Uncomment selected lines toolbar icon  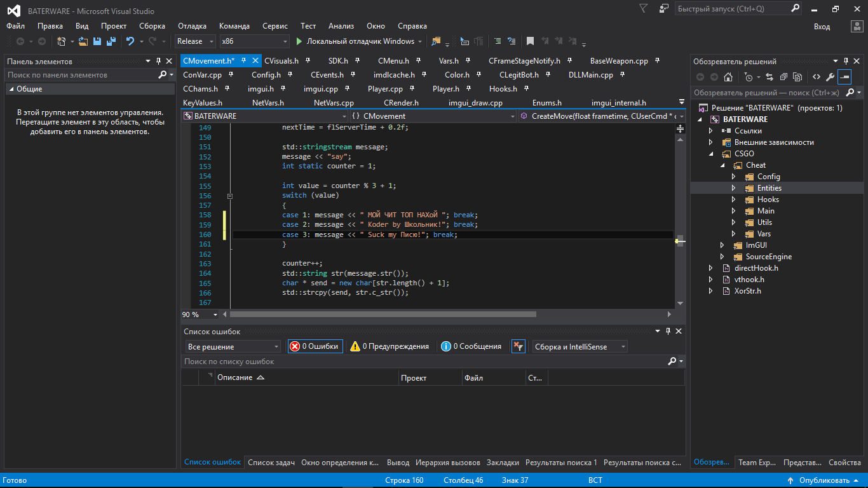(511, 41)
